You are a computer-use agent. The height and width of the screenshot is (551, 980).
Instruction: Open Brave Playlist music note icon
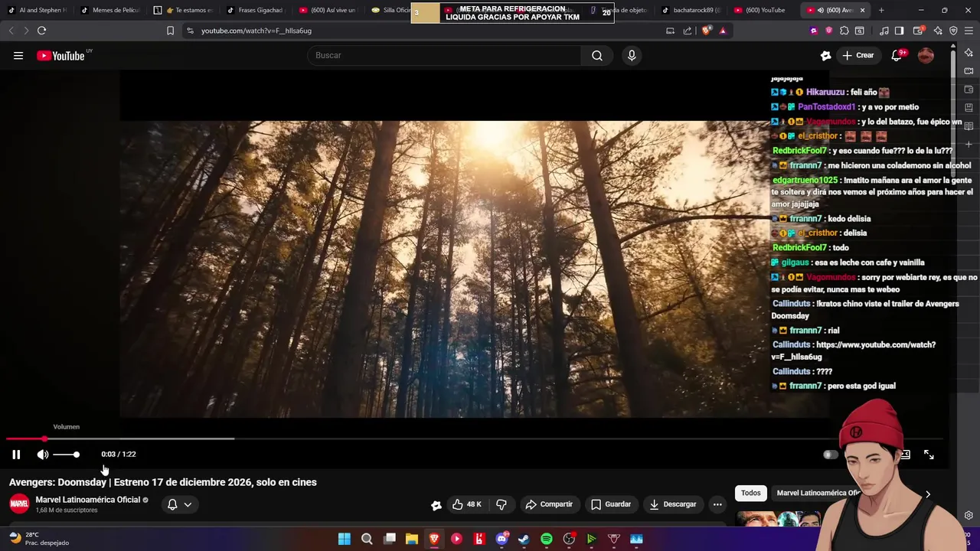884,31
